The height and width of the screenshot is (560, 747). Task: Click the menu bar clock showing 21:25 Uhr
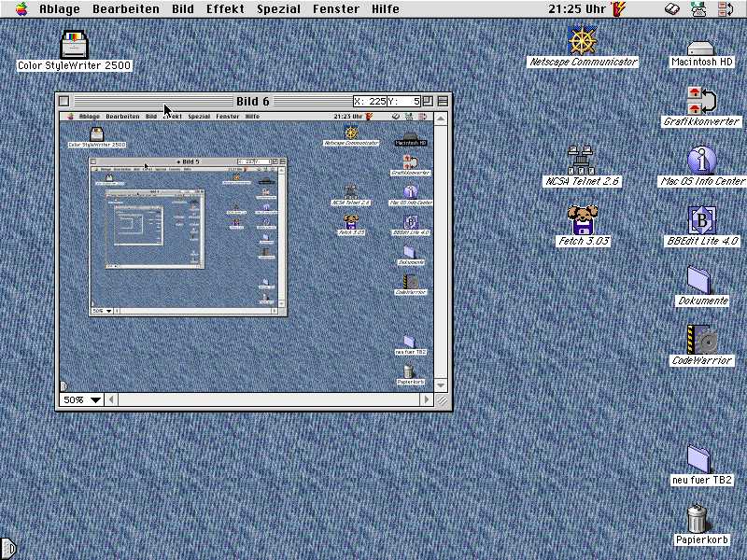(x=575, y=9)
